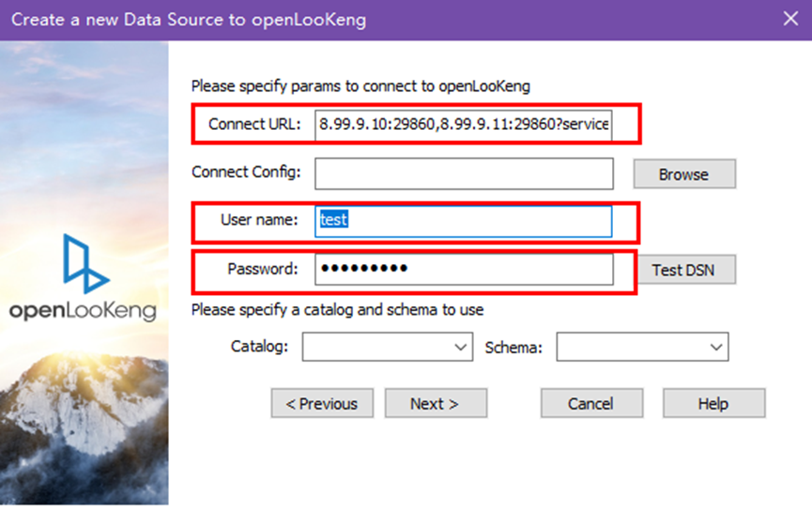Cancel the data source setup
Viewport: 812px width, 512px height.
(590, 403)
